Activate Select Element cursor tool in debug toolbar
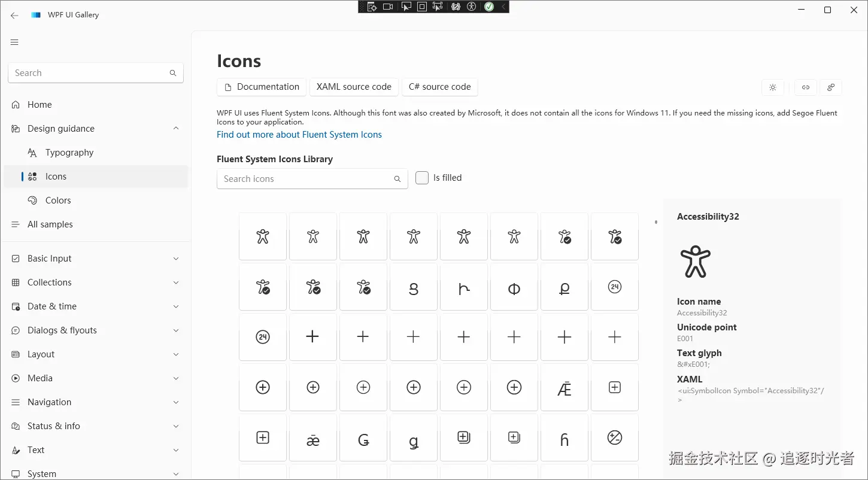868x480 pixels. pyautogui.click(x=406, y=7)
